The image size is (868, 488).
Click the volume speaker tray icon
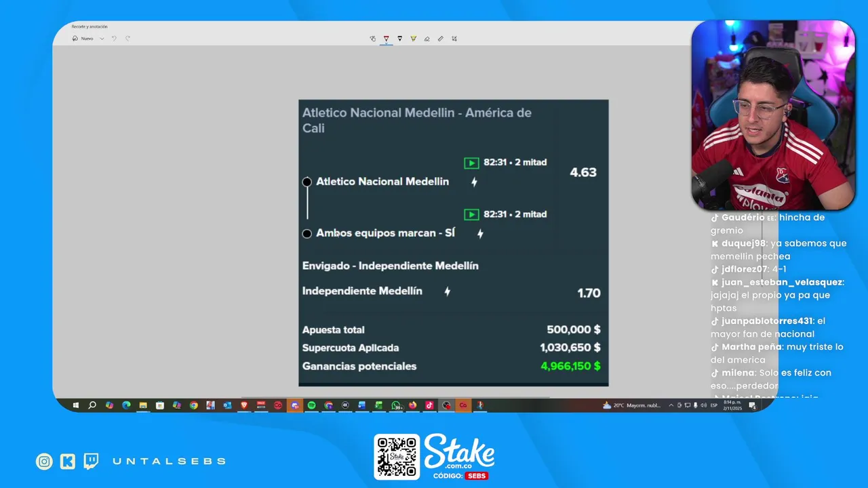point(703,405)
